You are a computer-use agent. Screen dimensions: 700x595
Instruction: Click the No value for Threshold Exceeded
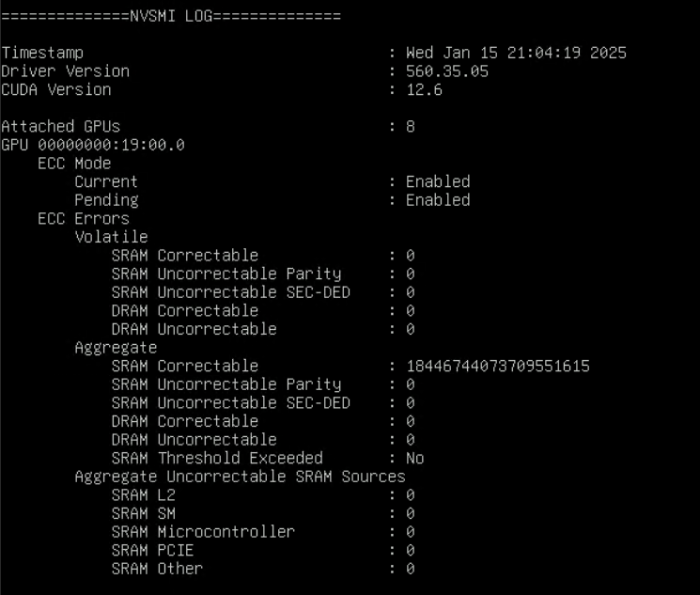click(414, 458)
